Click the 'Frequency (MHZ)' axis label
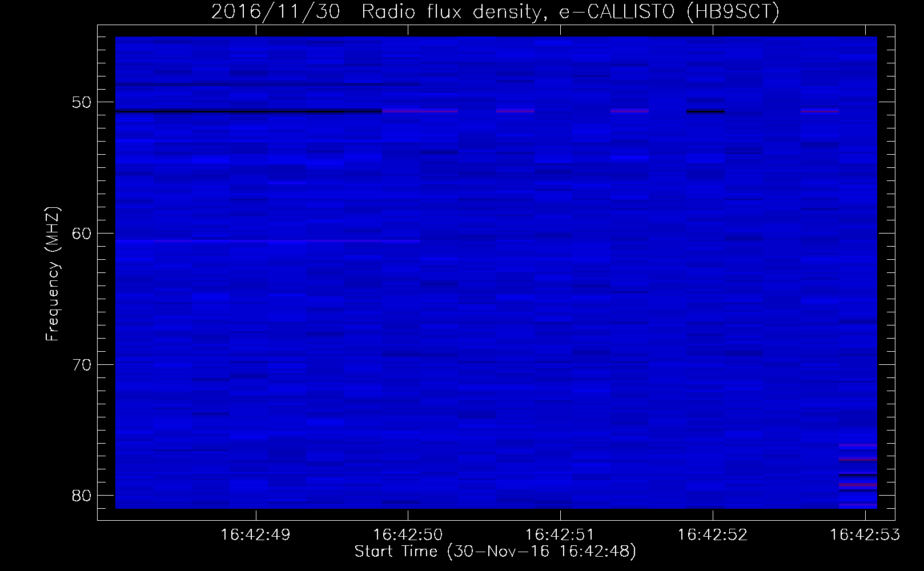This screenshot has width=924, height=571. point(53,274)
